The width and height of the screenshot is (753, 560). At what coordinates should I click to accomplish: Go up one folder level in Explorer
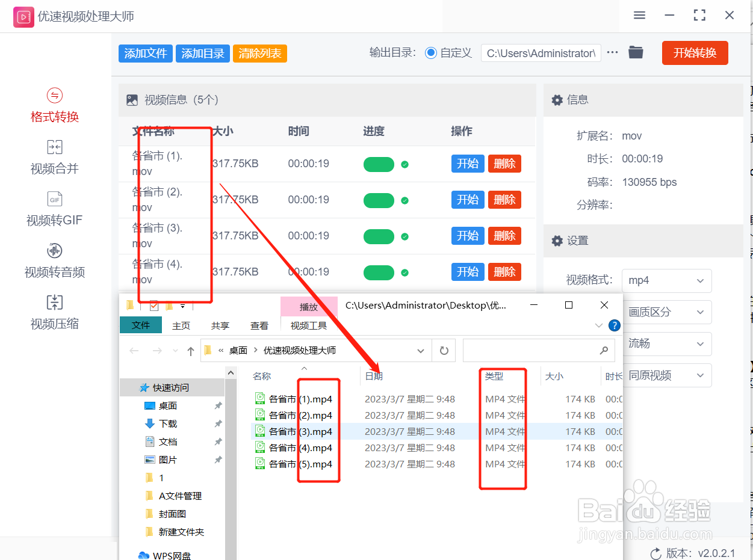click(x=191, y=351)
